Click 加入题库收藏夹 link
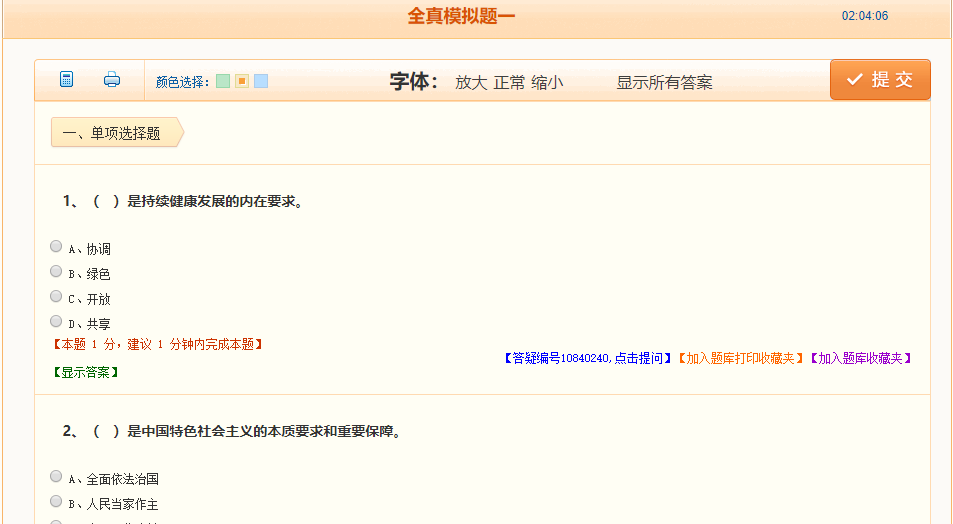The image size is (953, 524). (x=861, y=358)
